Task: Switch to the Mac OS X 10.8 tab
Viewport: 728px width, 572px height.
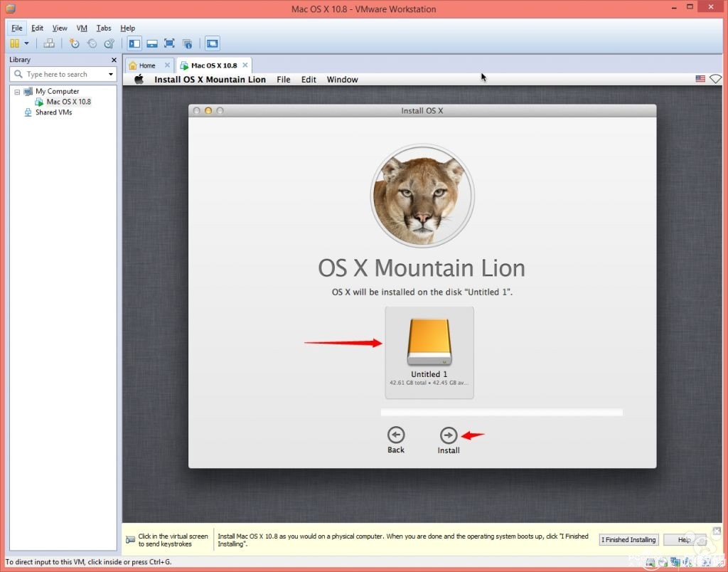Action: pyautogui.click(x=214, y=65)
